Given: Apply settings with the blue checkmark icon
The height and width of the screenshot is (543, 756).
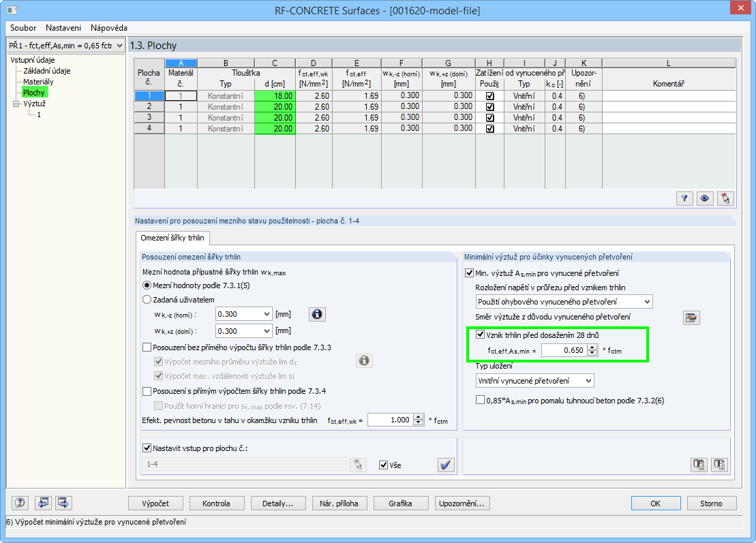Looking at the screenshot, I should click(x=446, y=465).
